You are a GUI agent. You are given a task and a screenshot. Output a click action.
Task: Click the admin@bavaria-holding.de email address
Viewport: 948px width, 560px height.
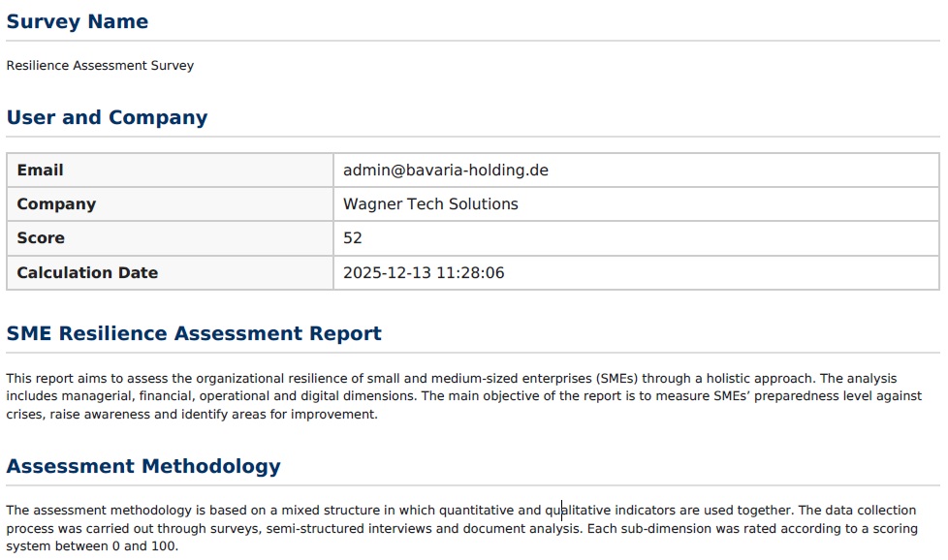pos(446,171)
